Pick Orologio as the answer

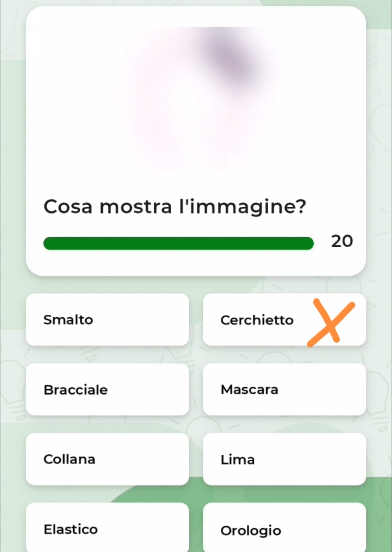(x=284, y=529)
